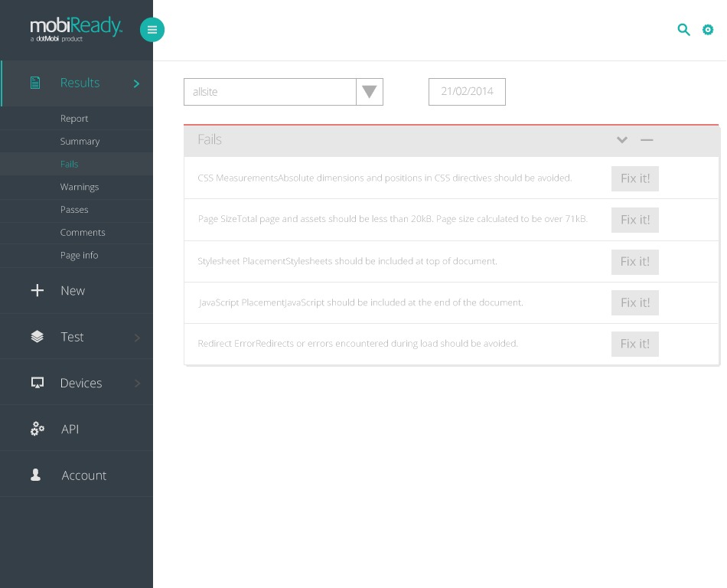The height and width of the screenshot is (588, 727).
Task: Click the search magnifier icon
Action: tap(683, 30)
